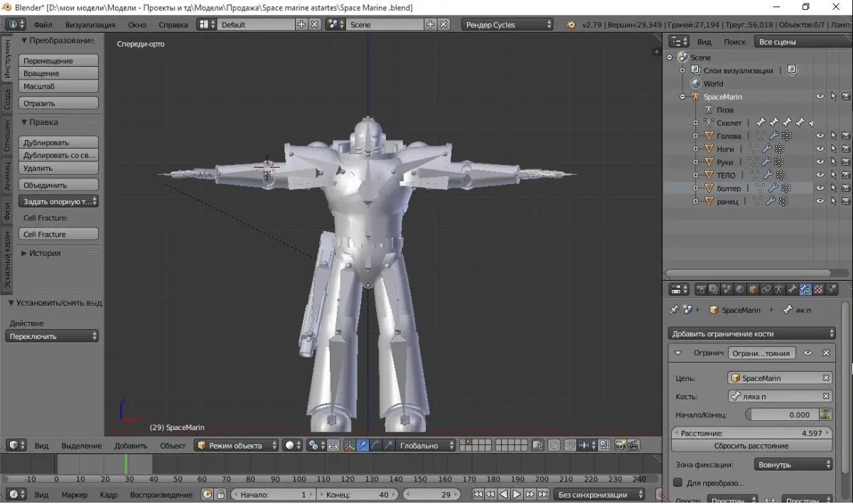Click the Перемещение button

click(x=58, y=61)
